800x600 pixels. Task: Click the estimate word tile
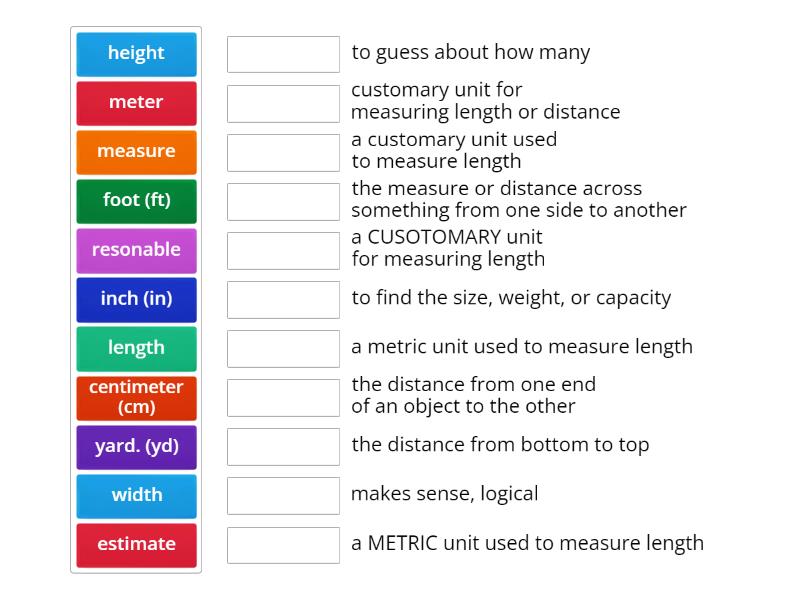click(x=136, y=545)
